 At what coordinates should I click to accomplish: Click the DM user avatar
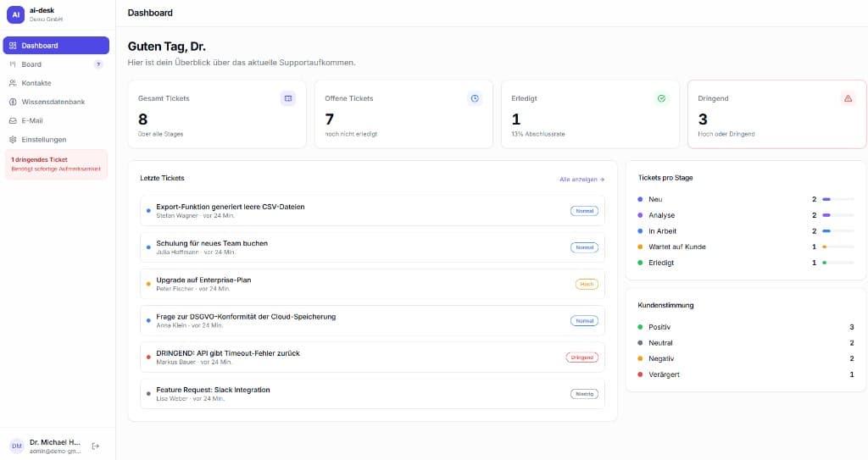coord(17,446)
